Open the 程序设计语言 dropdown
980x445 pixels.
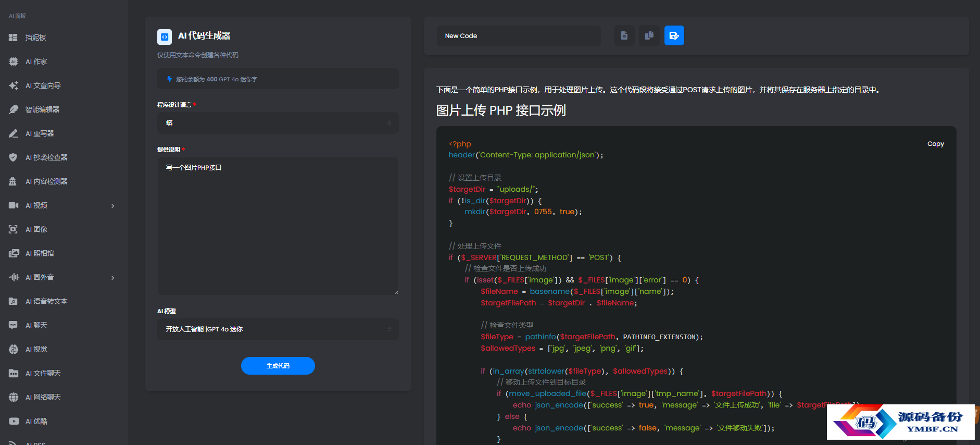point(278,123)
